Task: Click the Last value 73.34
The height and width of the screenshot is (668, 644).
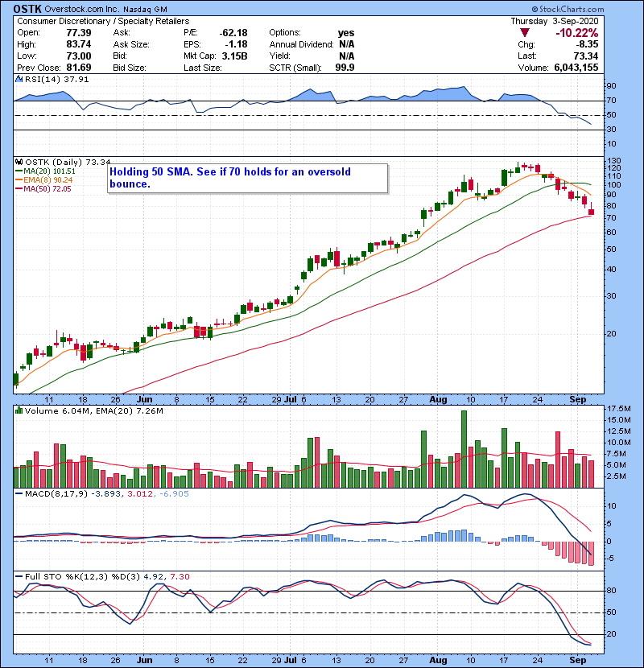Action: pos(585,56)
